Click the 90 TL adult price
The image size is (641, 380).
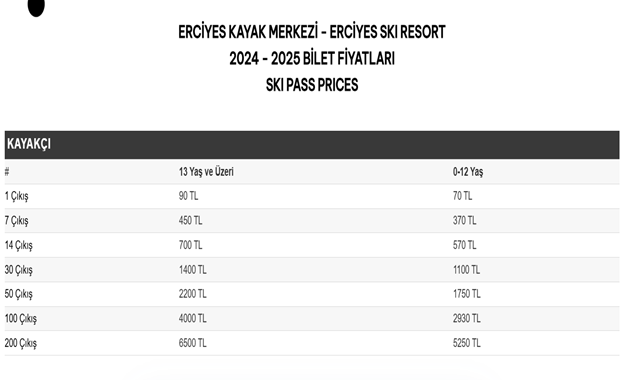coord(188,196)
